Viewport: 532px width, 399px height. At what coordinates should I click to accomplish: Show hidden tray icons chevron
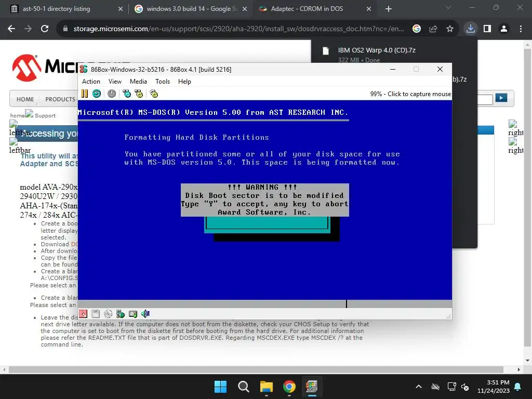[x=419, y=387]
